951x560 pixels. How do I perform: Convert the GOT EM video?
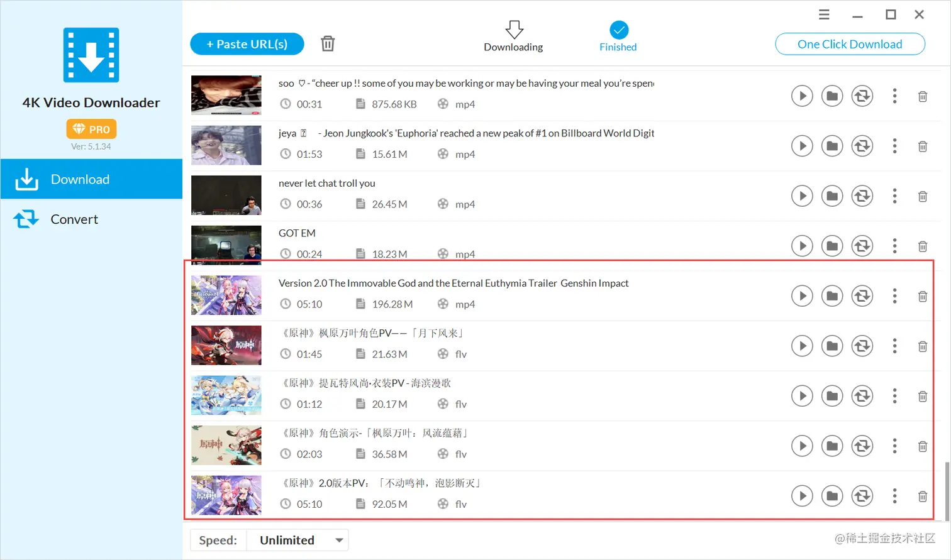[x=862, y=246]
